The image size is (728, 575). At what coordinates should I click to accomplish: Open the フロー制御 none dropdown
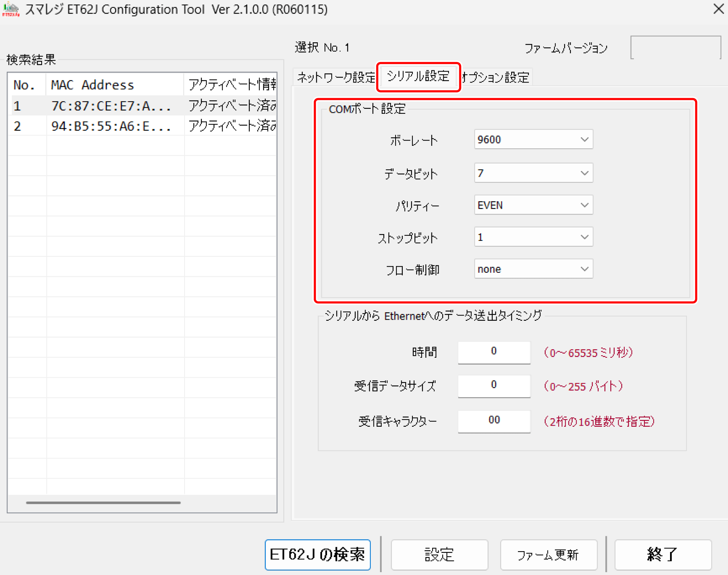pos(533,269)
